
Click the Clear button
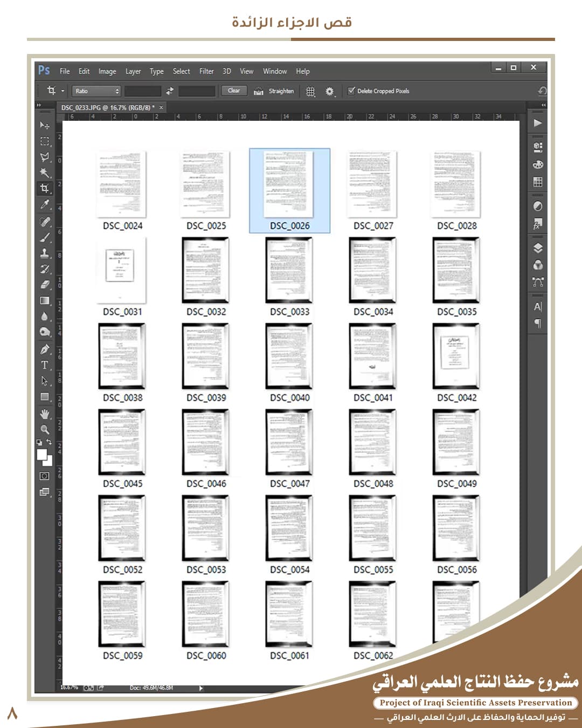[x=234, y=91]
